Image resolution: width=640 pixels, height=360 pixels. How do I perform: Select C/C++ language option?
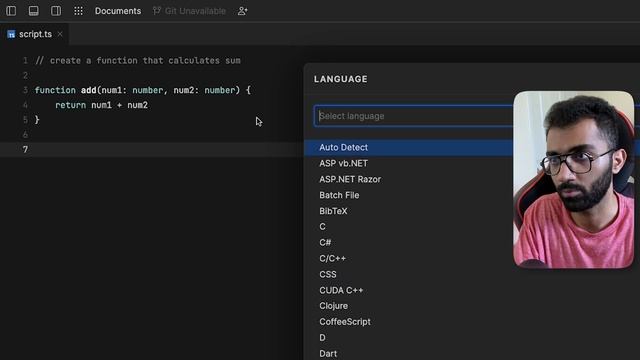[332, 258]
